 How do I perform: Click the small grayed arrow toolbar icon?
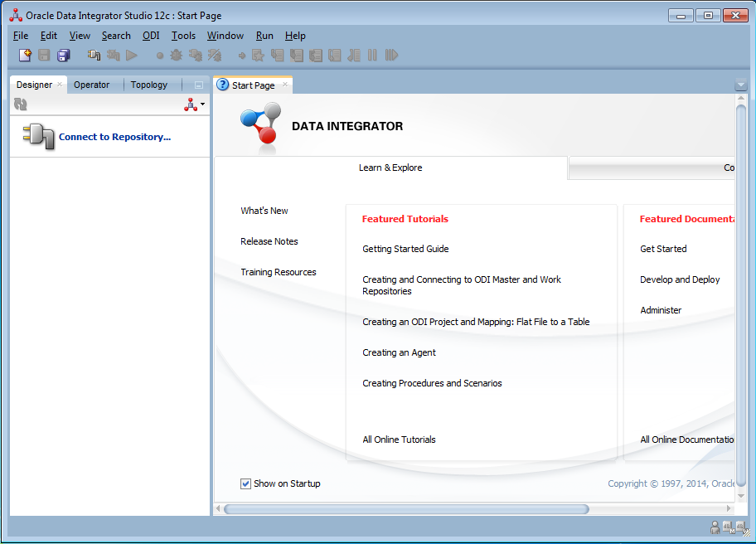242,56
